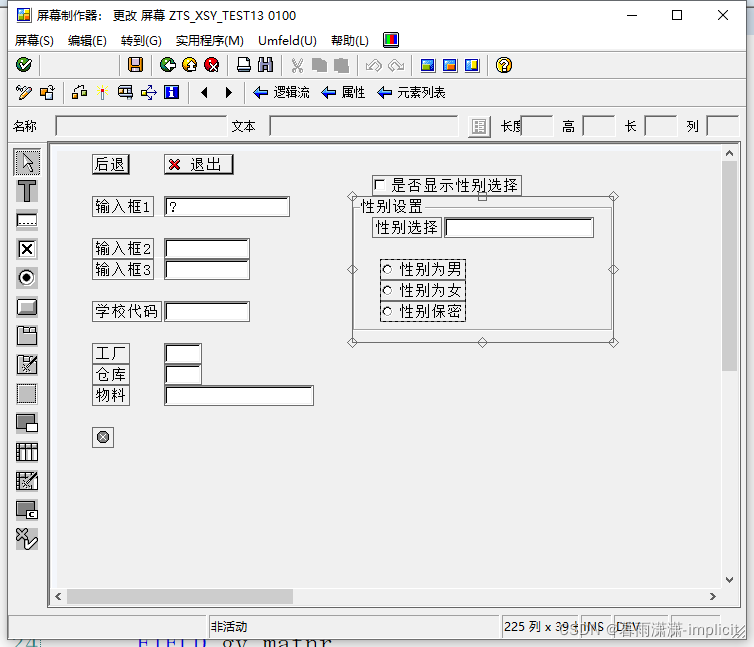
Task: Click the 学校代码 input field
Action: (207, 311)
